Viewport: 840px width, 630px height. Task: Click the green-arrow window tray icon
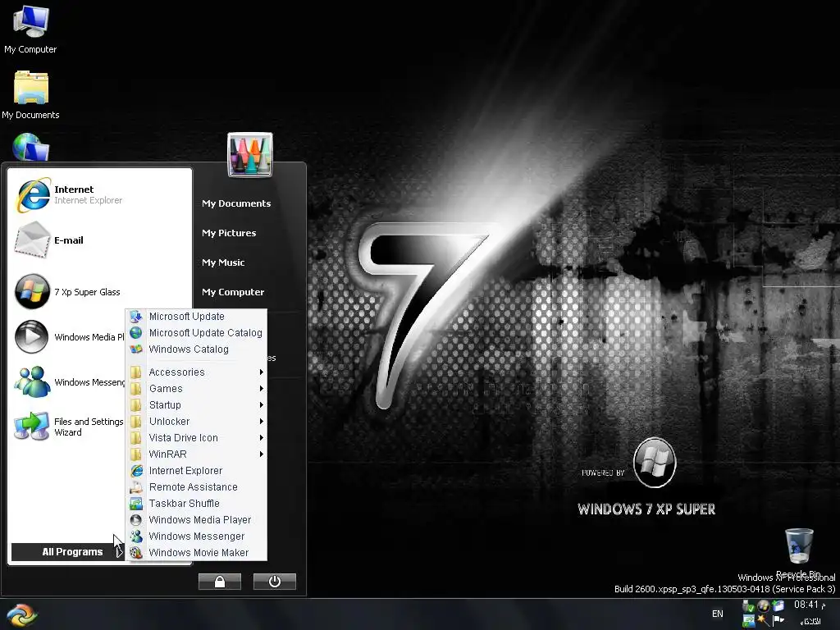click(748, 621)
